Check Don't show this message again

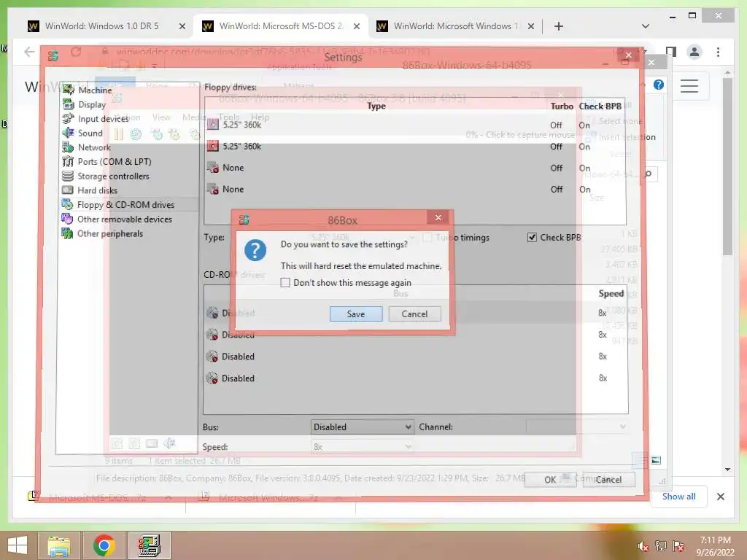285,282
